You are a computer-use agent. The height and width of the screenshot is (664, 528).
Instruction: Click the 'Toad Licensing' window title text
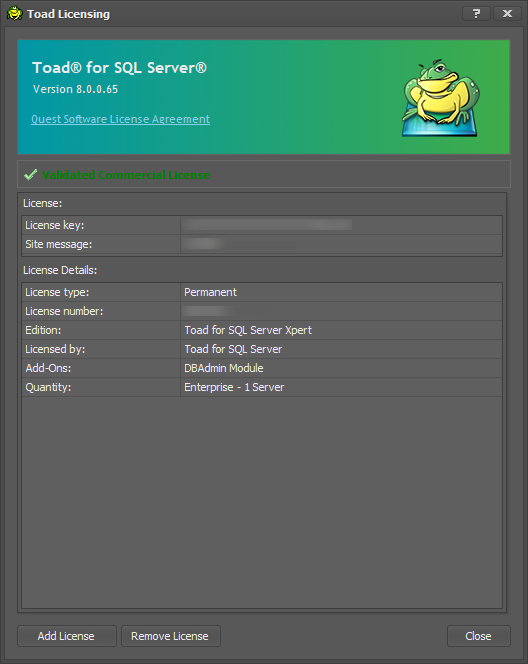point(69,14)
